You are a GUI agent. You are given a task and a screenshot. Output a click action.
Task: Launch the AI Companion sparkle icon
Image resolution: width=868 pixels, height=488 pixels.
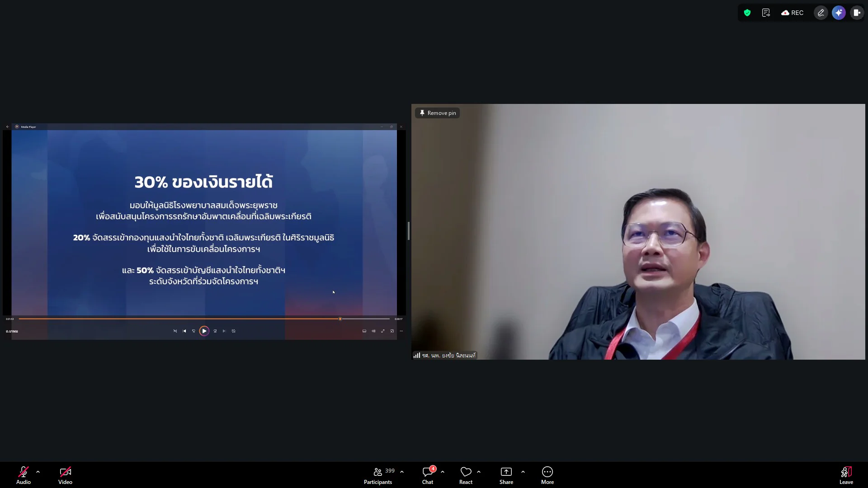click(x=839, y=13)
